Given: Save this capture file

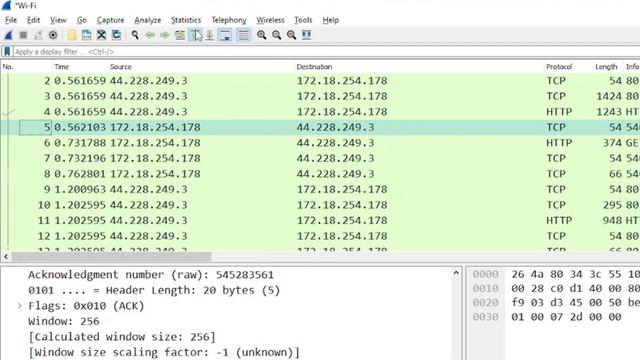Looking at the screenshot, I should (87, 35).
